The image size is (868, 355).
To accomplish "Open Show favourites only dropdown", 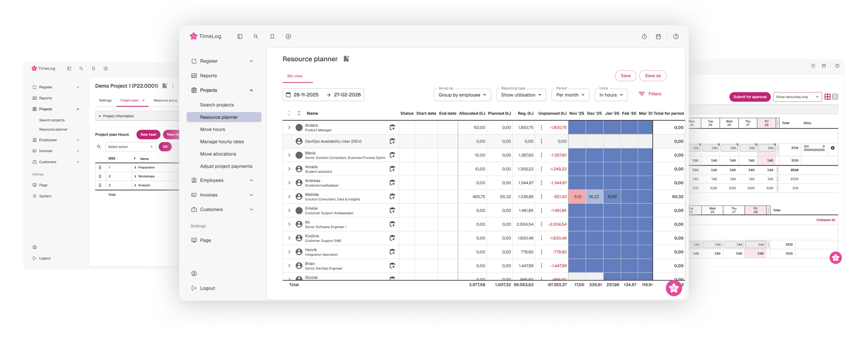I will point(797,97).
